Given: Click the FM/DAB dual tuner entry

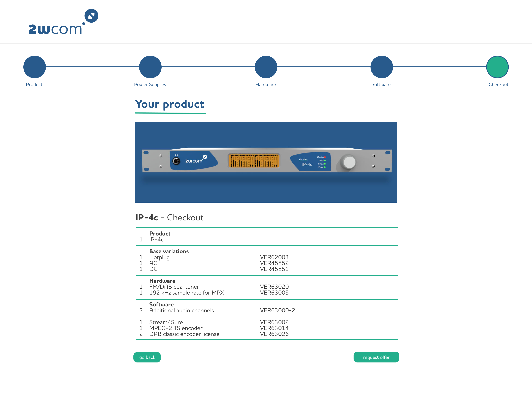Looking at the screenshot, I should pos(174,287).
